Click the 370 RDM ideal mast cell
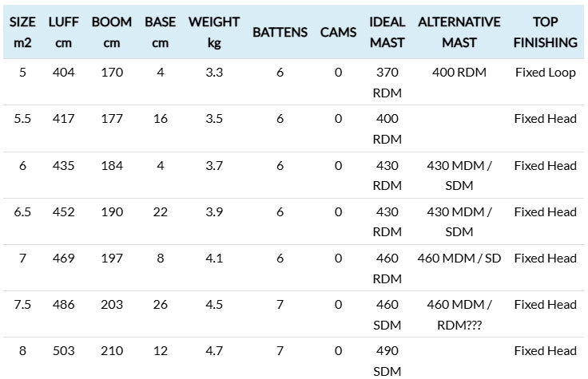 387,82
